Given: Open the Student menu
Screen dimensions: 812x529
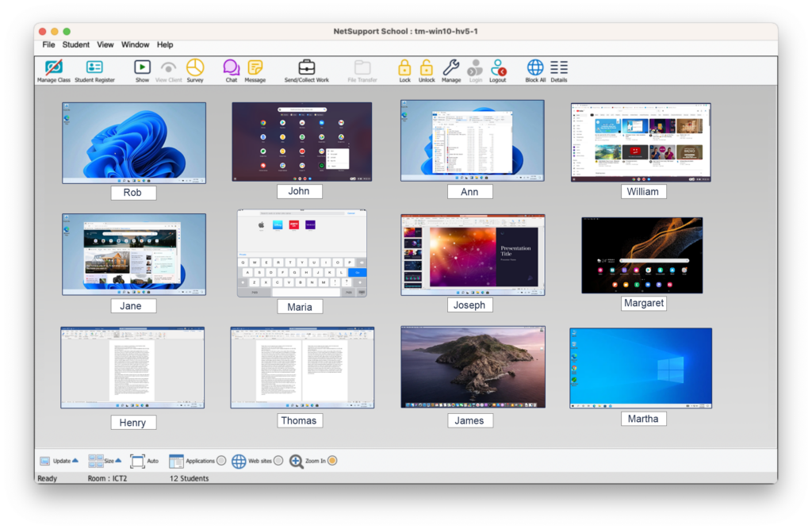Looking at the screenshot, I should [x=76, y=45].
